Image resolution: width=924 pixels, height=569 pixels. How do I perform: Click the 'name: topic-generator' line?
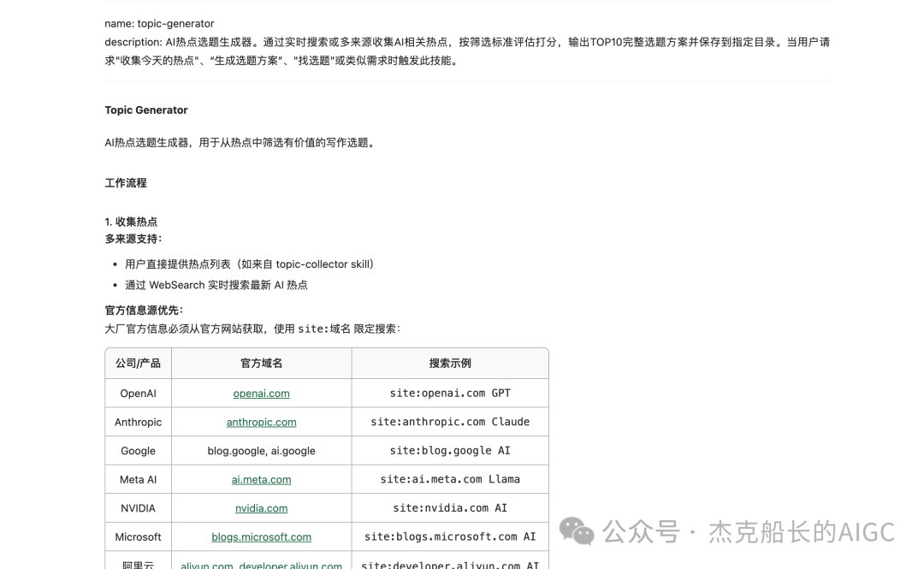click(159, 24)
